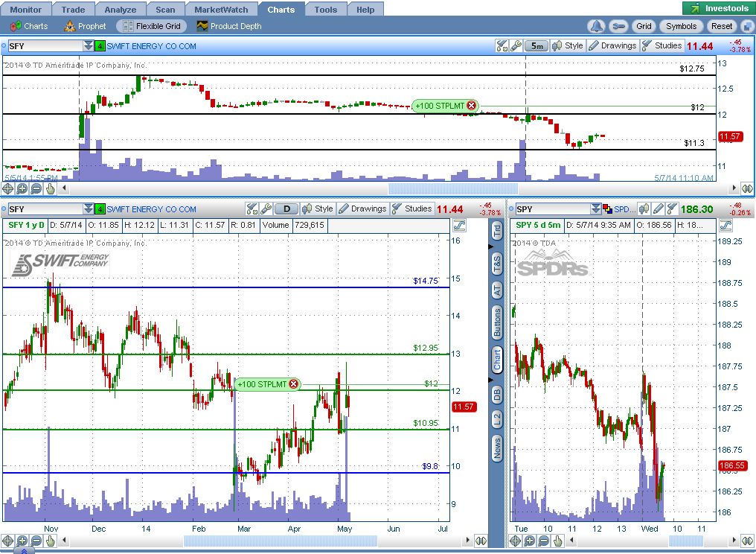This screenshot has height=554, width=756.
Task: Open quick study icon in daily SFY chart
Action: [252, 209]
